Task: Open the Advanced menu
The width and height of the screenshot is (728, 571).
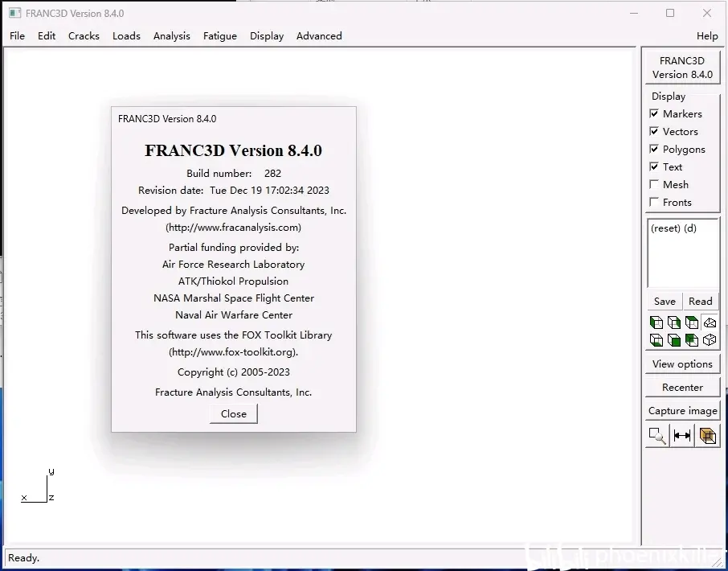Action: [x=320, y=35]
